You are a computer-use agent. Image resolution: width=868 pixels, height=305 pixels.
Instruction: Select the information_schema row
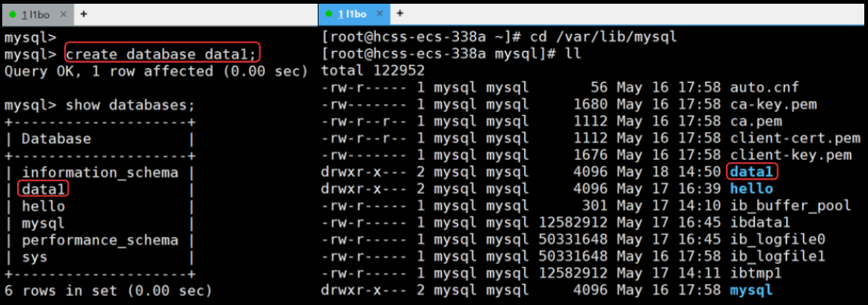pyautogui.click(x=100, y=173)
